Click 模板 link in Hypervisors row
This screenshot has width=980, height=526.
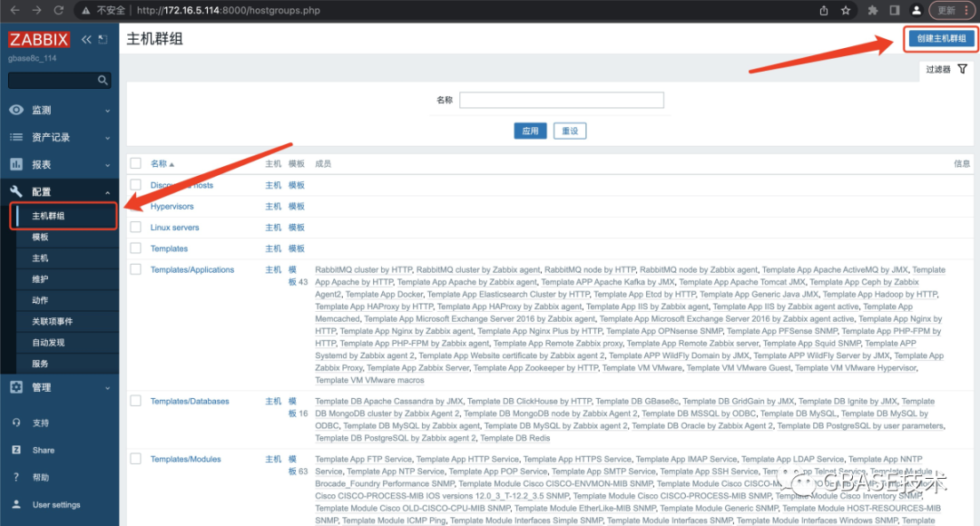point(296,206)
